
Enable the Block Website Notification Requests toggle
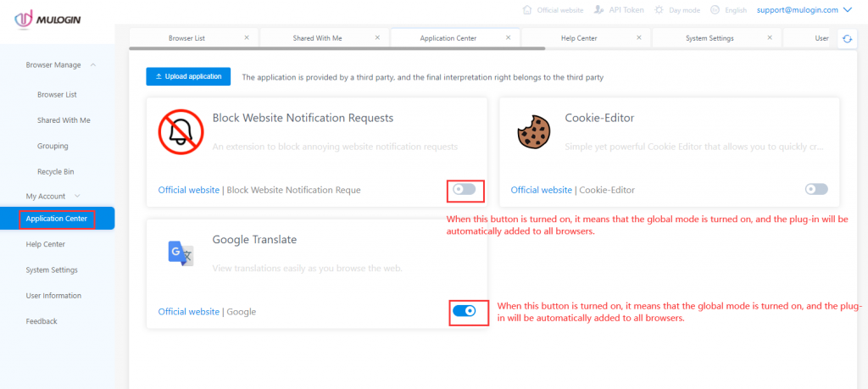pyautogui.click(x=465, y=189)
